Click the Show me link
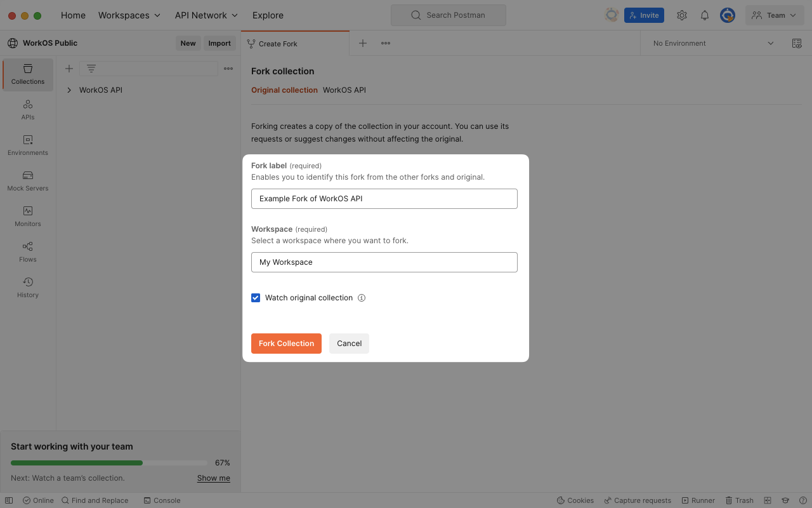The height and width of the screenshot is (508, 812). (x=214, y=478)
